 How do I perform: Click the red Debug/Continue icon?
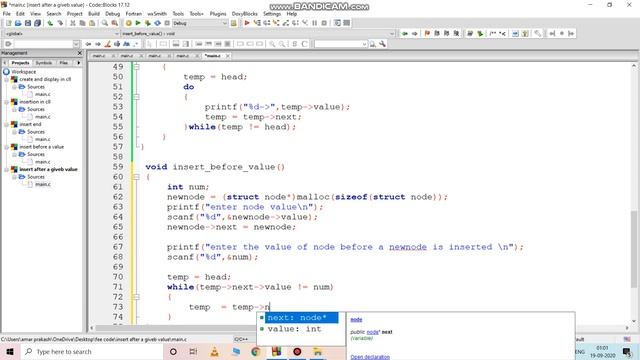(x=247, y=23)
